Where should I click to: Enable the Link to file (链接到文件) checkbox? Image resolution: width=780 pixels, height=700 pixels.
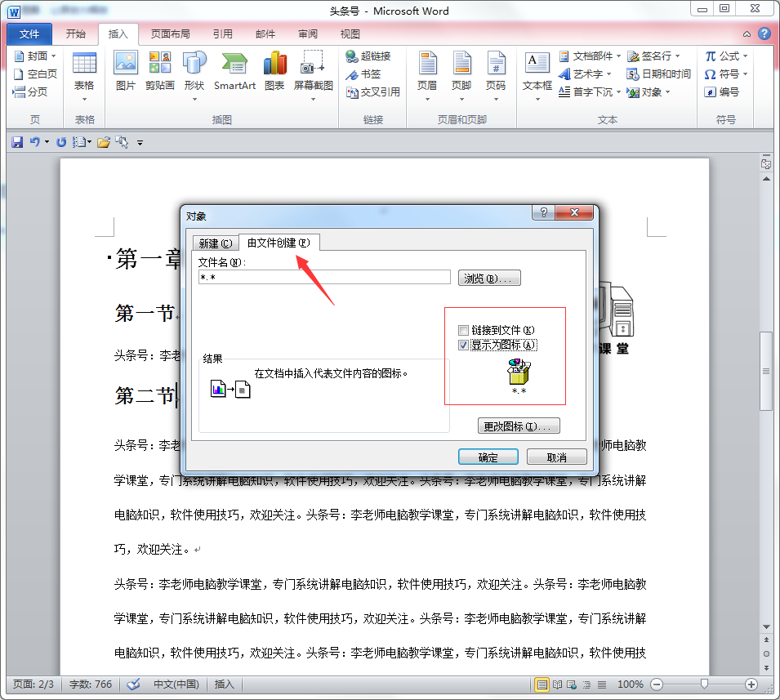(464, 330)
